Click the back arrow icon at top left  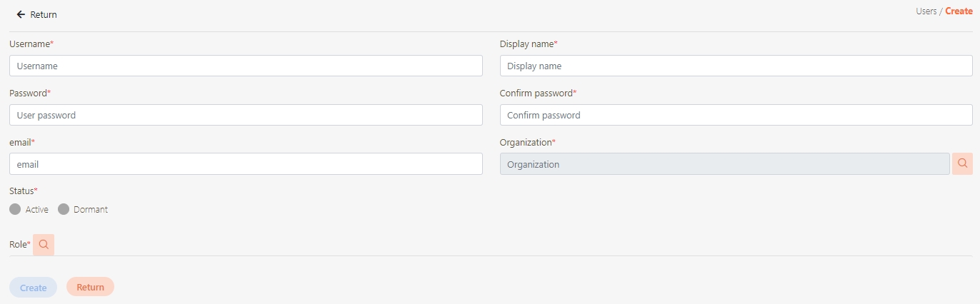pos(21,14)
